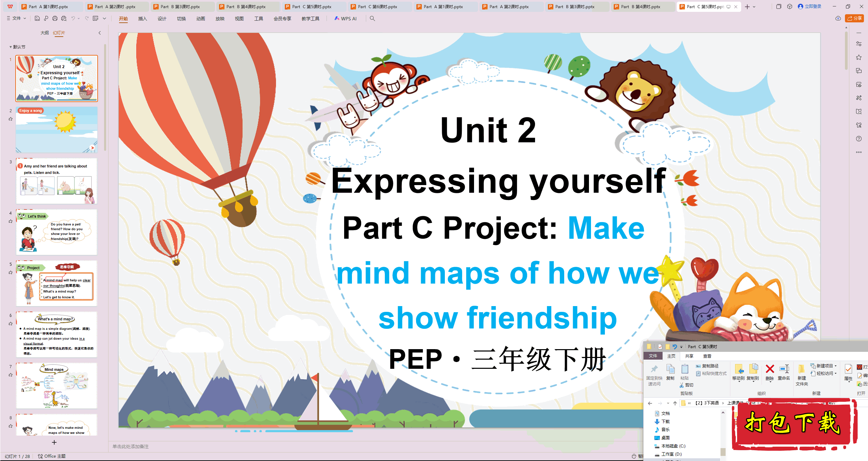Open the undo history dropdown arrow
Viewport: 868px width, 461px height.
point(79,19)
